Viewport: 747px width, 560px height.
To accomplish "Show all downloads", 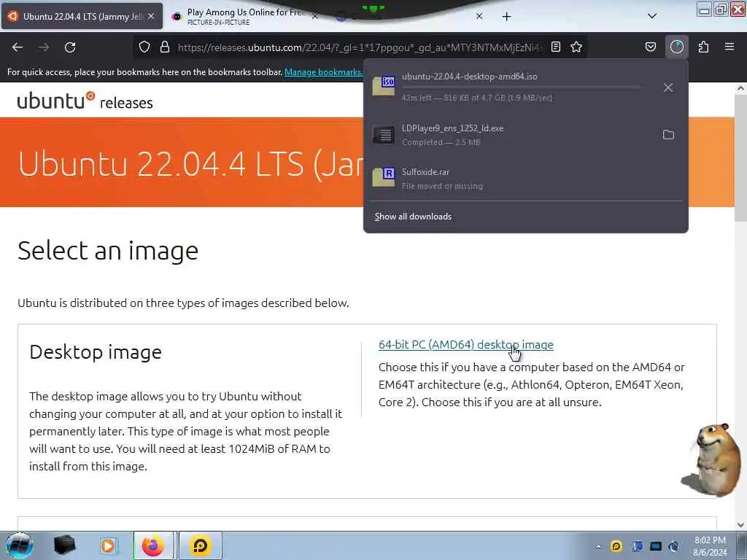I will pos(413,217).
